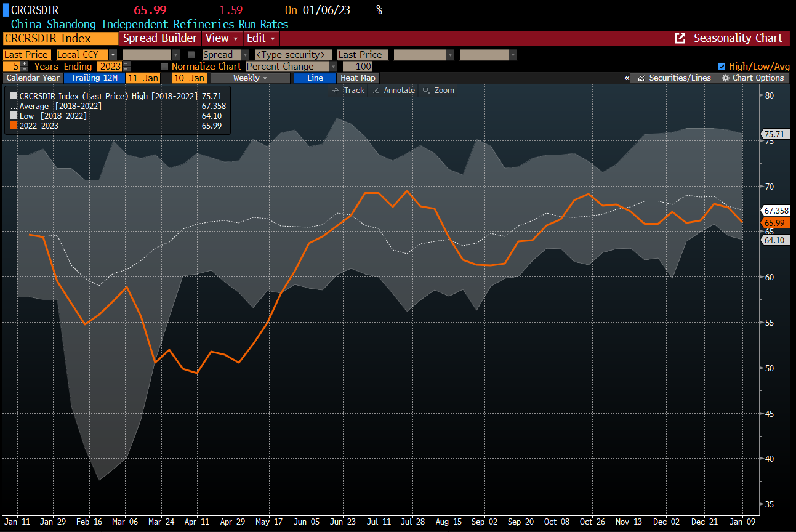
Task: Switch to Heat Map view
Action: (x=358, y=78)
